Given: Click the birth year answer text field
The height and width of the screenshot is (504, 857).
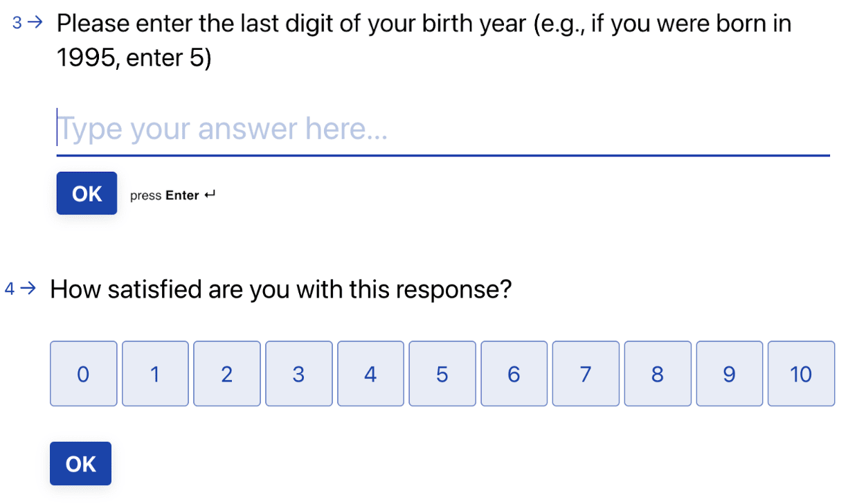Looking at the screenshot, I should 443,129.
